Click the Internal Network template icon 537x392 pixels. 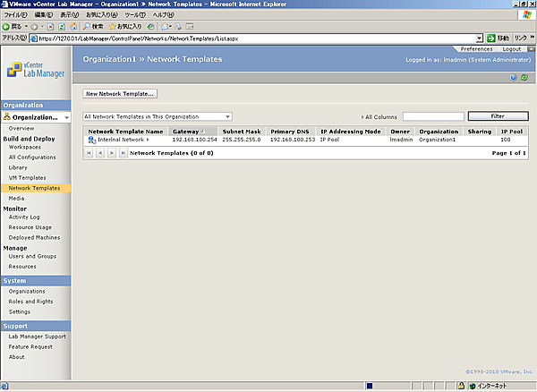tap(91, 140)
